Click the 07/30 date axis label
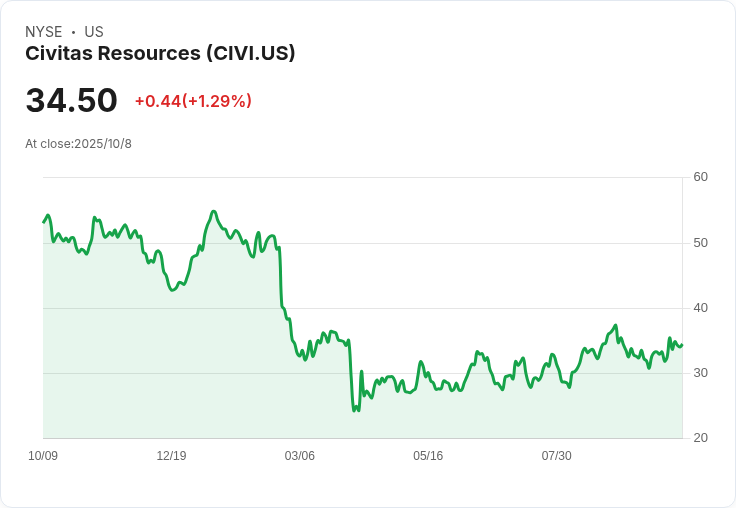 point(557,456)
